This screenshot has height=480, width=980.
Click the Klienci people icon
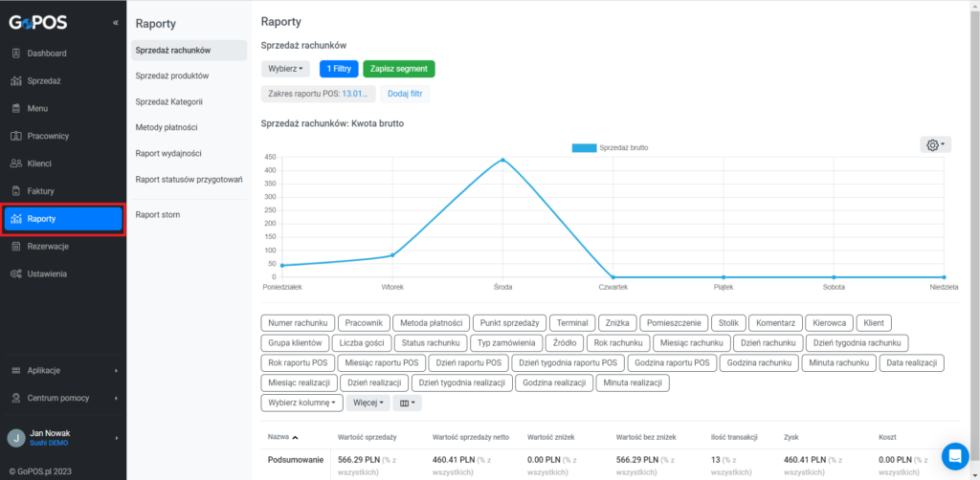[17, 164]
